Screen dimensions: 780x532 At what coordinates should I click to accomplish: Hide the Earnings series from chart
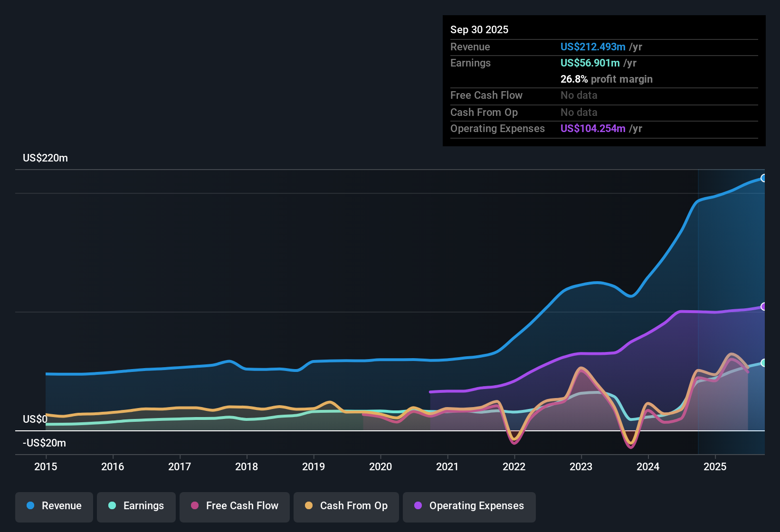pos(136,506)
